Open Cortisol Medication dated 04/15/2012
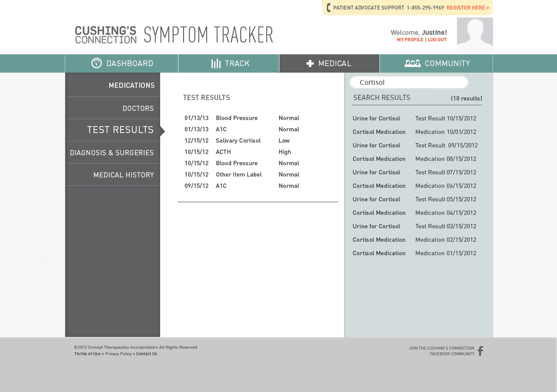Screen dimensions: 557x392 [415, 213]
